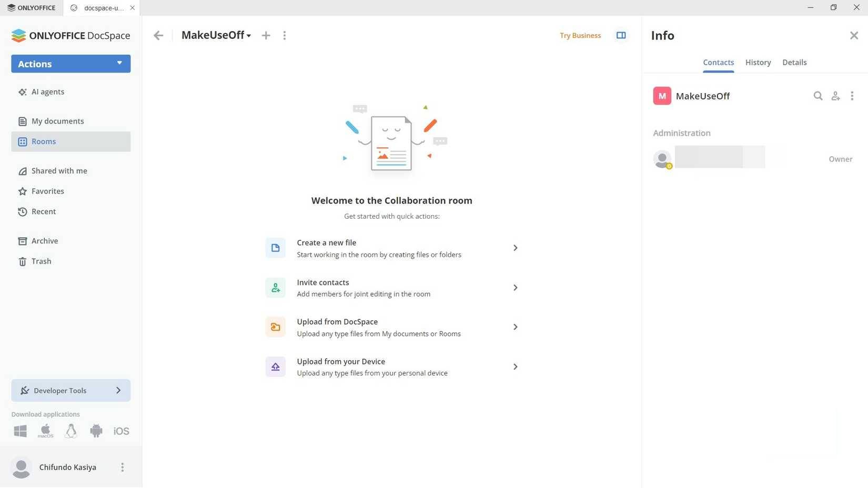Open room options menu next to plus
The height and width of the screenshot is (488, 868).
[x=285, y=36]
